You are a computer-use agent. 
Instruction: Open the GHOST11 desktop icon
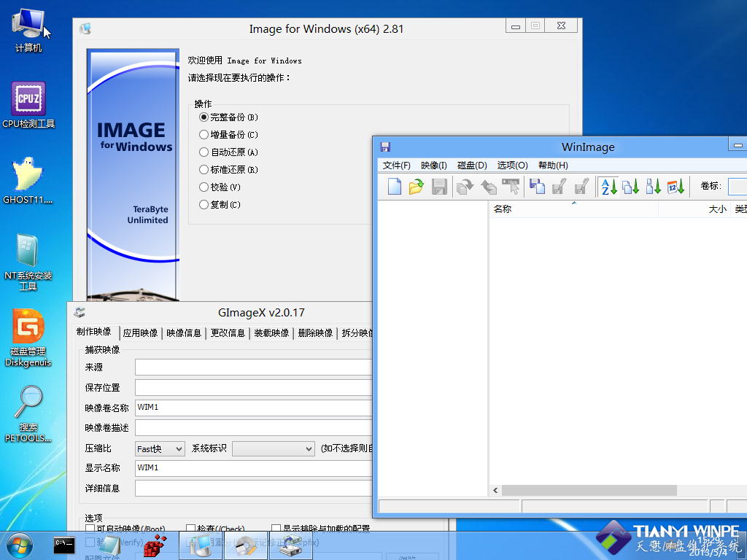[28, 181]
